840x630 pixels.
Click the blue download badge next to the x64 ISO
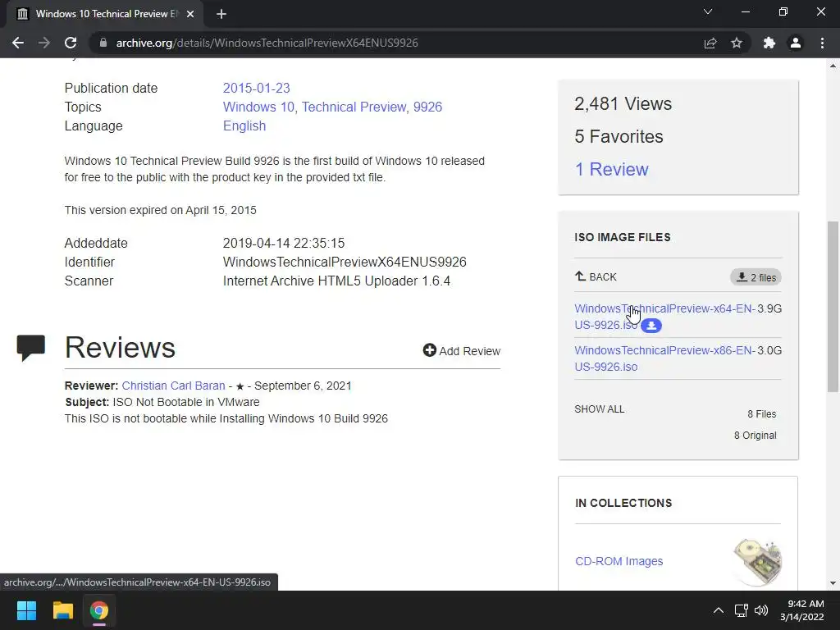click(x=651, y=325)
